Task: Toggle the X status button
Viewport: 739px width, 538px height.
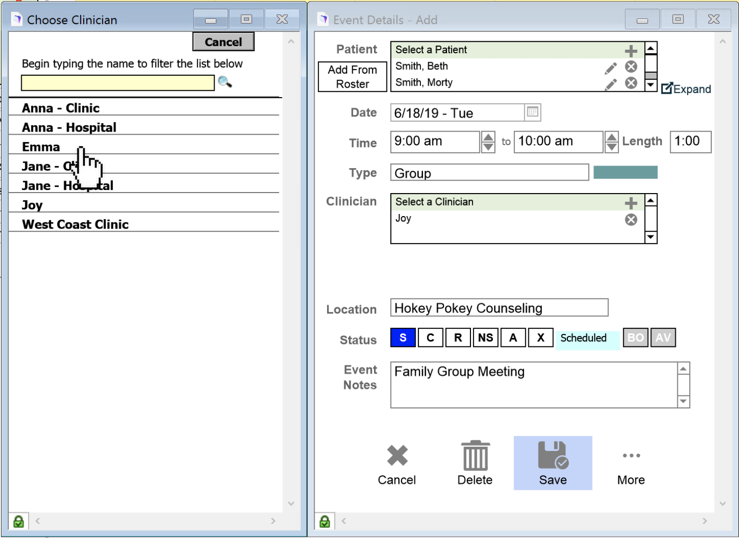Action: coord(540,338)
